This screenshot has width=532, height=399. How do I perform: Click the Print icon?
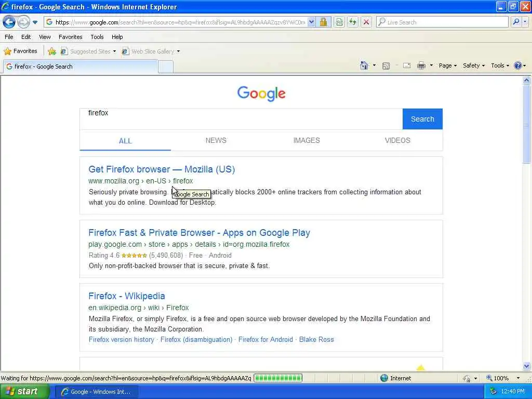[x=421, y=65]
